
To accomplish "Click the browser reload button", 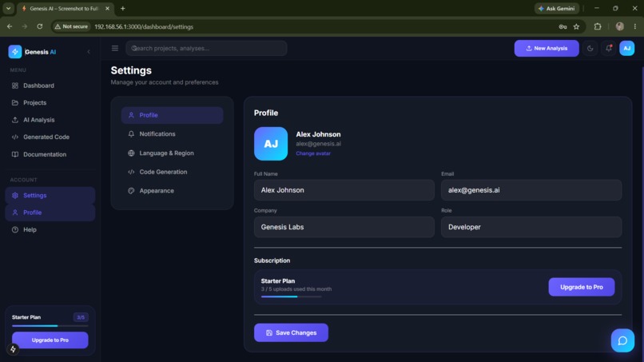I will [x=40, y=26].
